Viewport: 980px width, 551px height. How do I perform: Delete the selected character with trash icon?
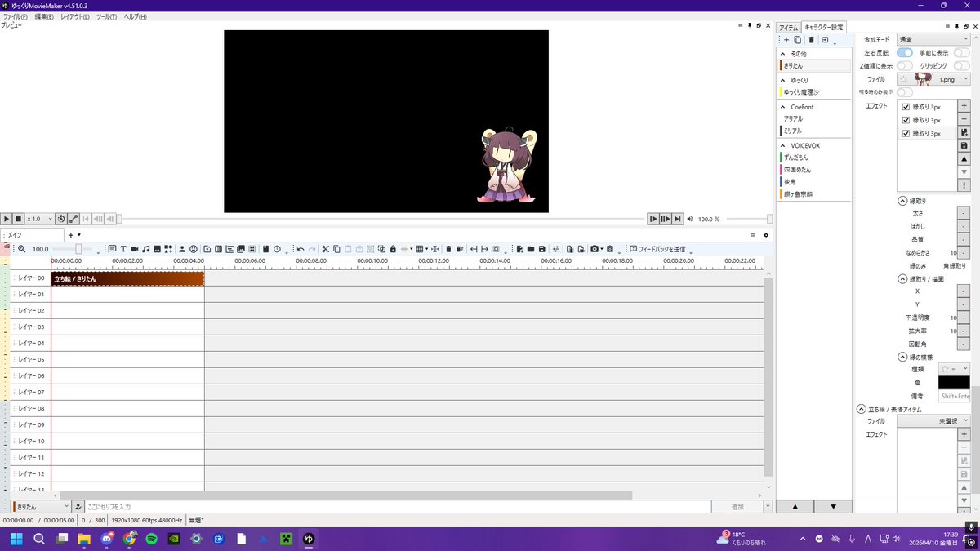click(x=811, y=40)
